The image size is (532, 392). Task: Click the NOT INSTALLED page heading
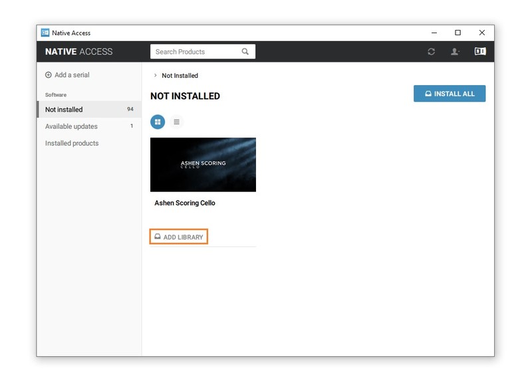[x=186, y=96]
